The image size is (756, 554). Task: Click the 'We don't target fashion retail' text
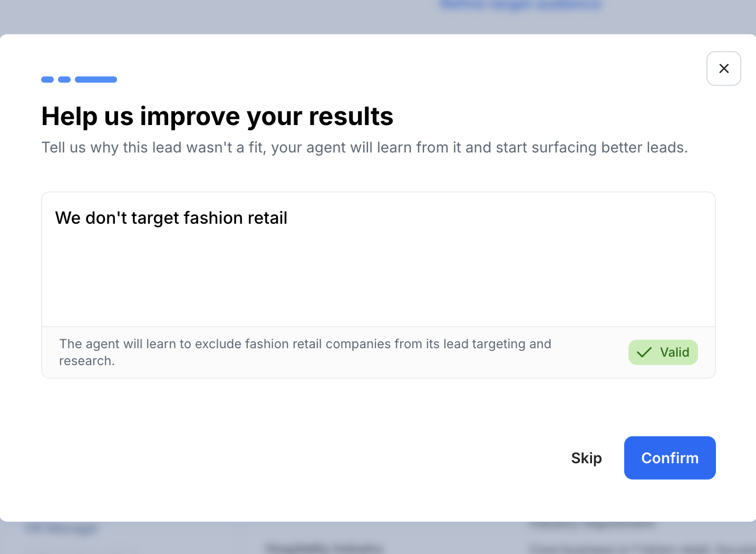click(x=171, y=218)
